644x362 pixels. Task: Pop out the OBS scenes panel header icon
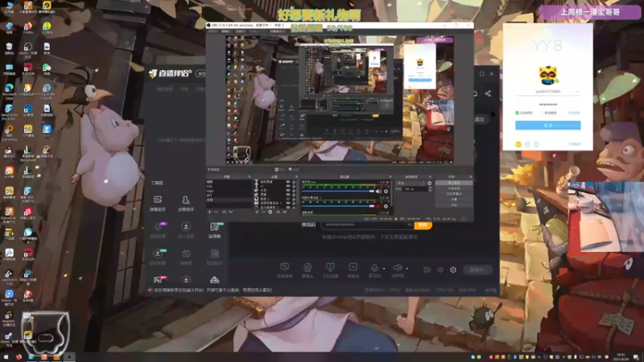pyautogui.click(x=250, y=177)
